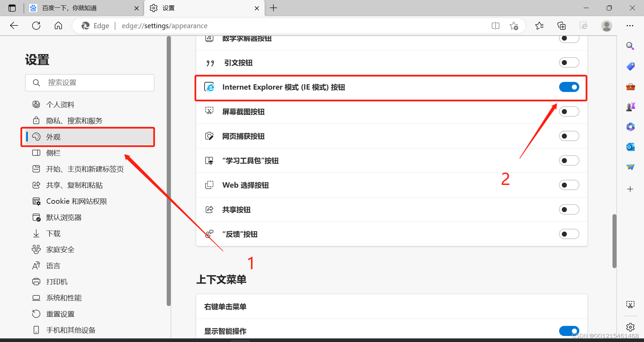
Task: Click the settings search input field
Action: [90, 83]
